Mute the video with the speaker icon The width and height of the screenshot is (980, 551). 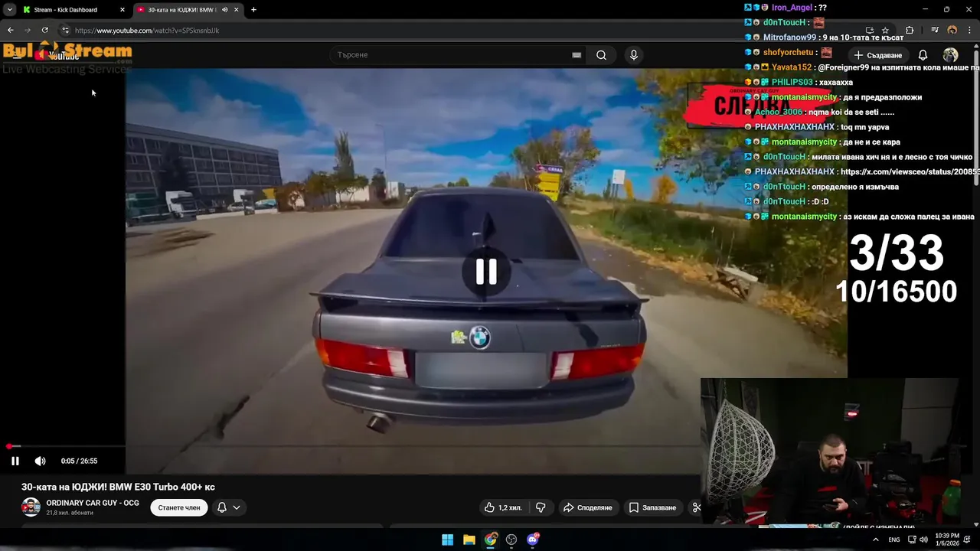[x=40, y=461]
